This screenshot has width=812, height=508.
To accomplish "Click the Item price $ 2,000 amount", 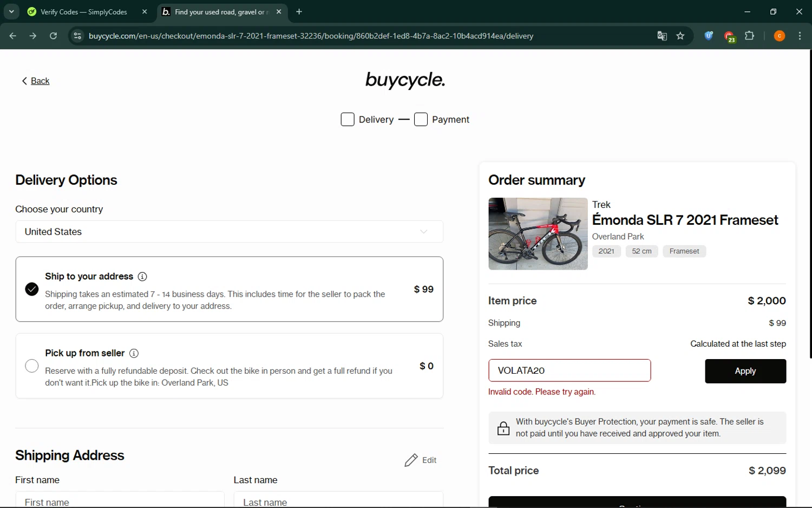I will [767, 301].
